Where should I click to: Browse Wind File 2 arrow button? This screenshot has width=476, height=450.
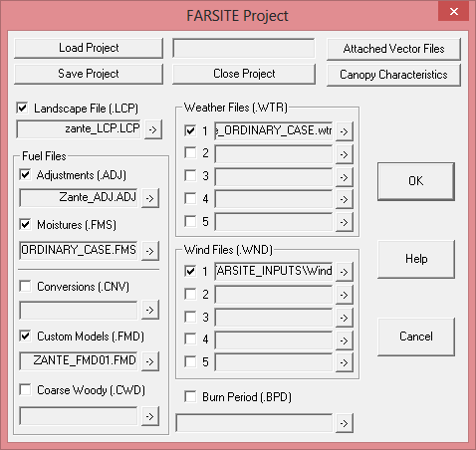[x=345, y=295]
